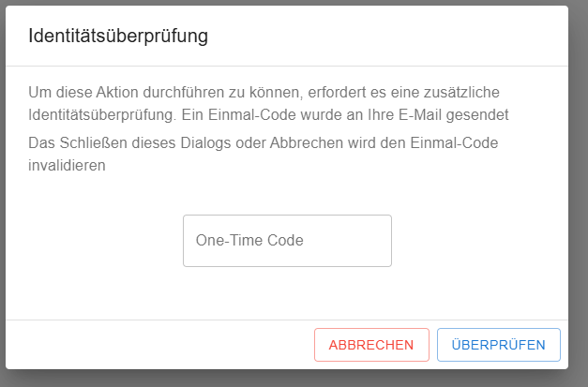This screenshot has height=387, width=588.
Task: Click the empty footer area left of ABBRECHEN
Action: pos(159,345)
